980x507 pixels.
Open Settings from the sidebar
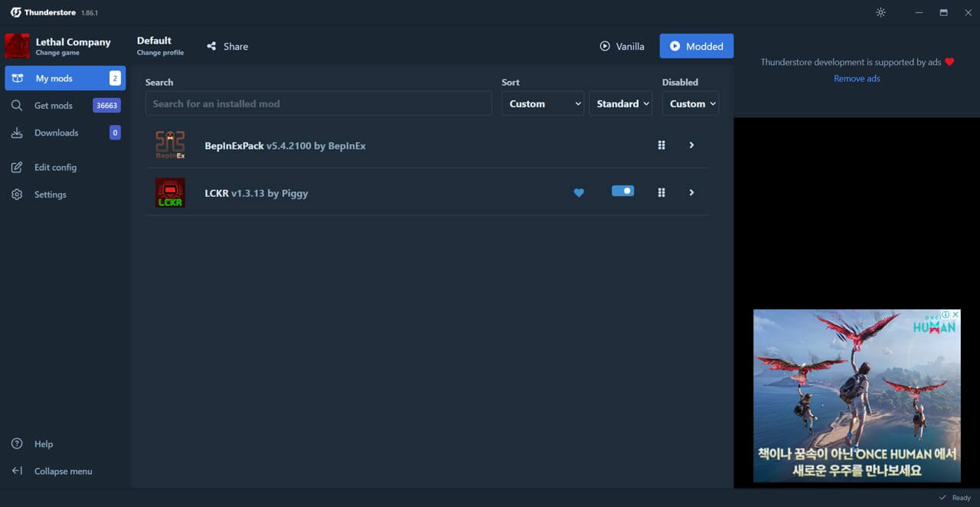[x=65, y=195]
